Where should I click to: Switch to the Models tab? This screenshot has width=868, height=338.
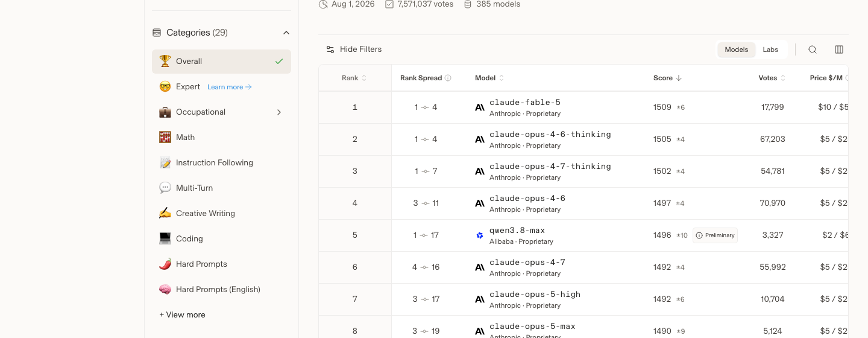click(737, 49)
